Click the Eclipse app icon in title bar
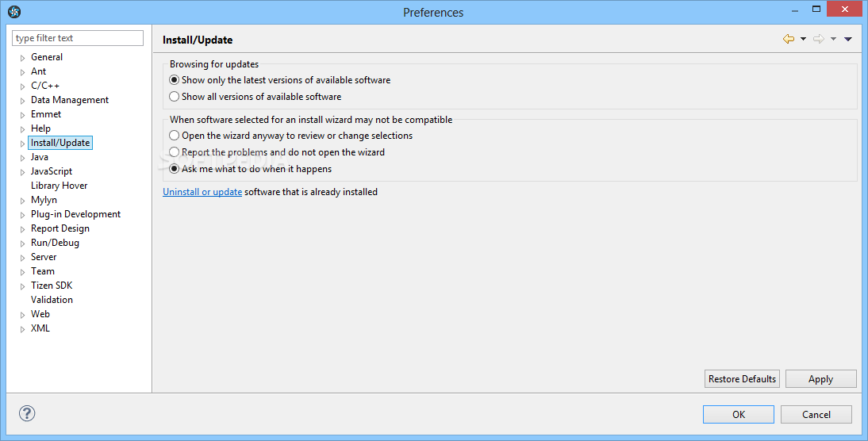 pyautogui.click(x=14, y=12)
